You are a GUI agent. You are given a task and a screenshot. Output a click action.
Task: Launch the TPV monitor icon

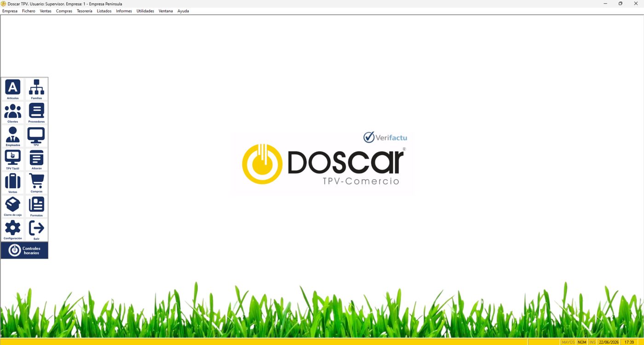[x=36, y=136]
